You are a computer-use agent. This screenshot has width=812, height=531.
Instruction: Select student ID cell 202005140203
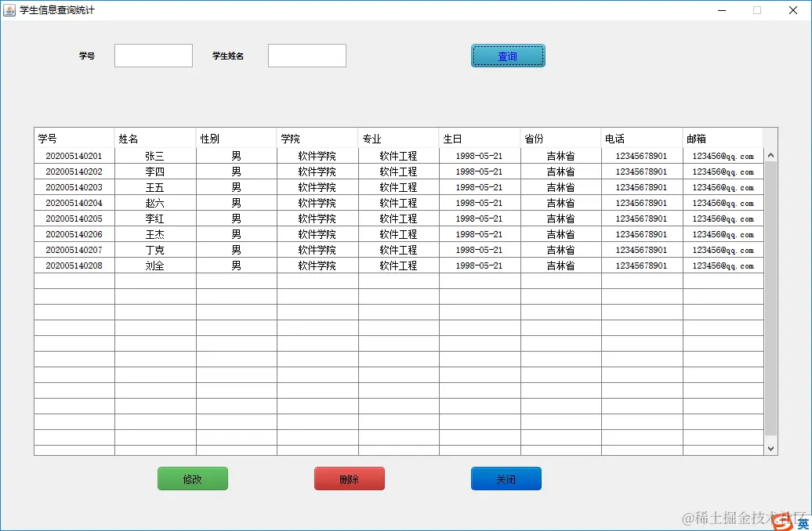74,187
